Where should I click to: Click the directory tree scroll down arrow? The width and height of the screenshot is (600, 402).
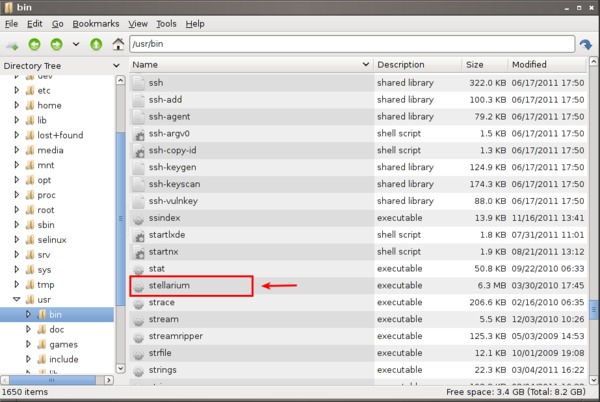tap(120, 368)
